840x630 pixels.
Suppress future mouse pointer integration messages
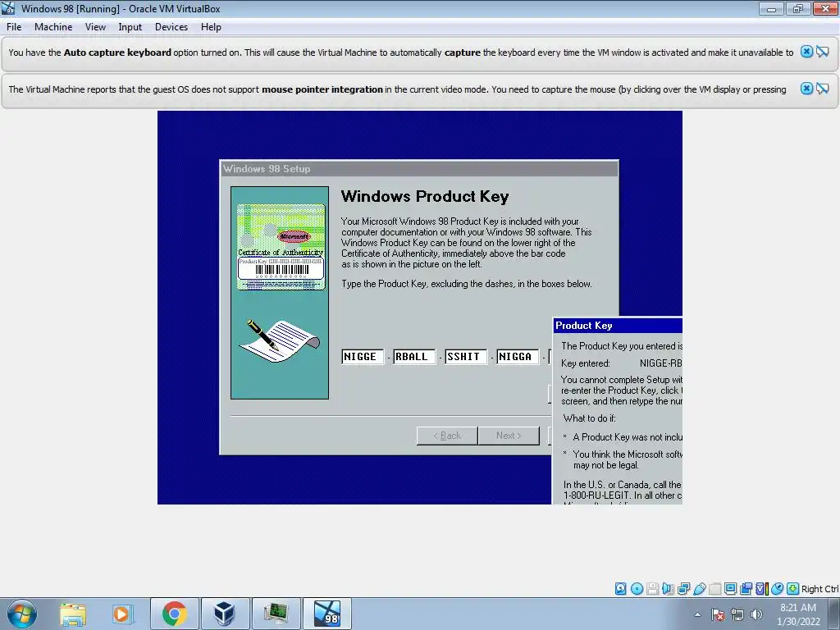[822, 89]
